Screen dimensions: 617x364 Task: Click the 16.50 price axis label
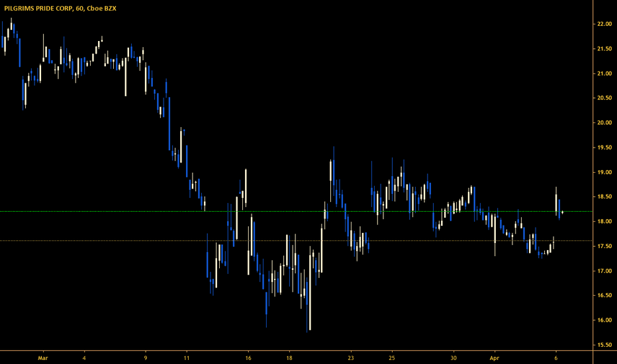[x=604, y=296]
